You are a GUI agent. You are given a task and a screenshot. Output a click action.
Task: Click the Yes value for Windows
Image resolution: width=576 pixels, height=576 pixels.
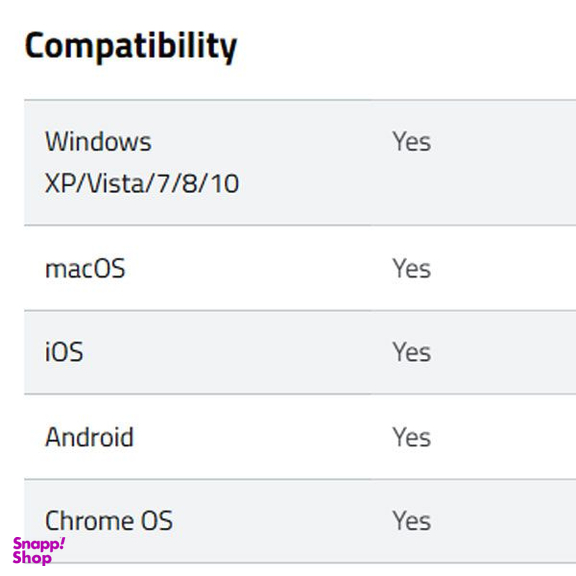411,142
